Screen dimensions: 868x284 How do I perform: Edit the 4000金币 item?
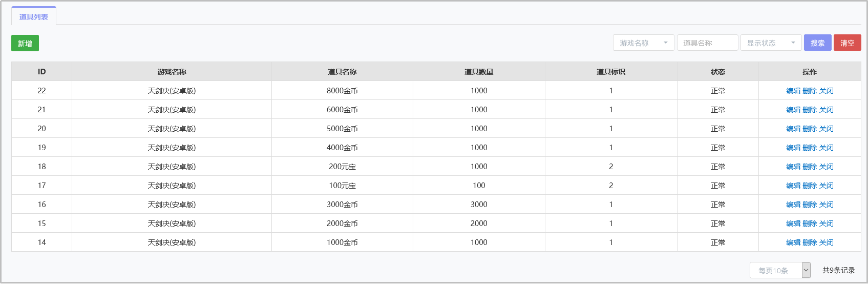pyautogui.click(x=793, y=148)
